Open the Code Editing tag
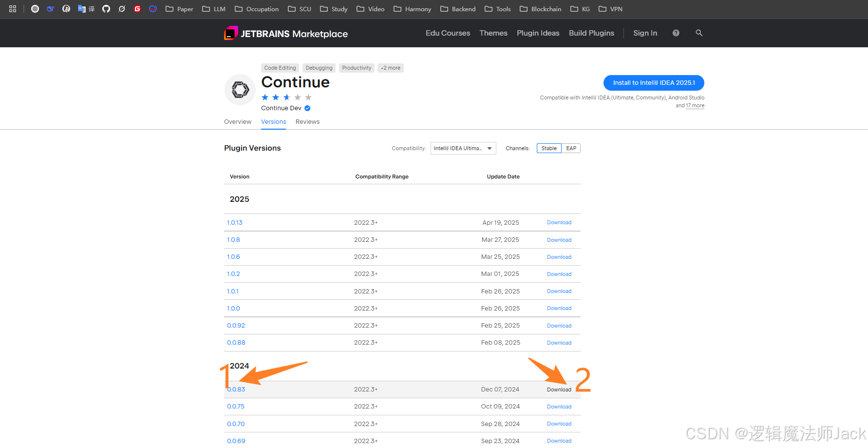The width and height of the screenshot is (868, 448). click(280, 68)
